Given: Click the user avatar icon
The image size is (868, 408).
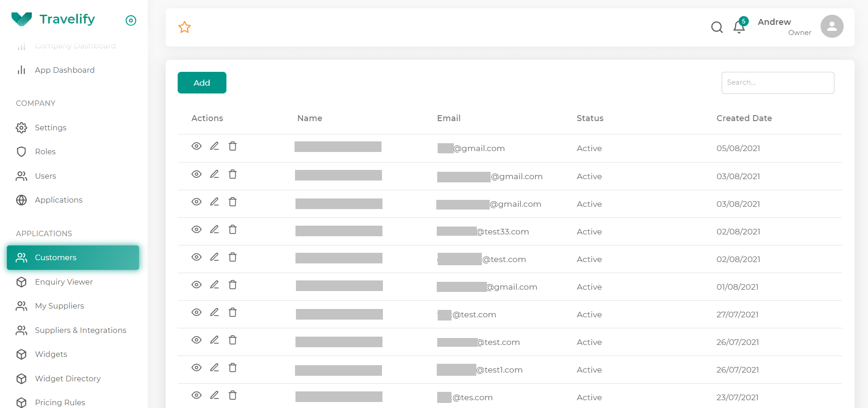Looking at the screenshot, I should pyautogui.click(x=832, y=26).
